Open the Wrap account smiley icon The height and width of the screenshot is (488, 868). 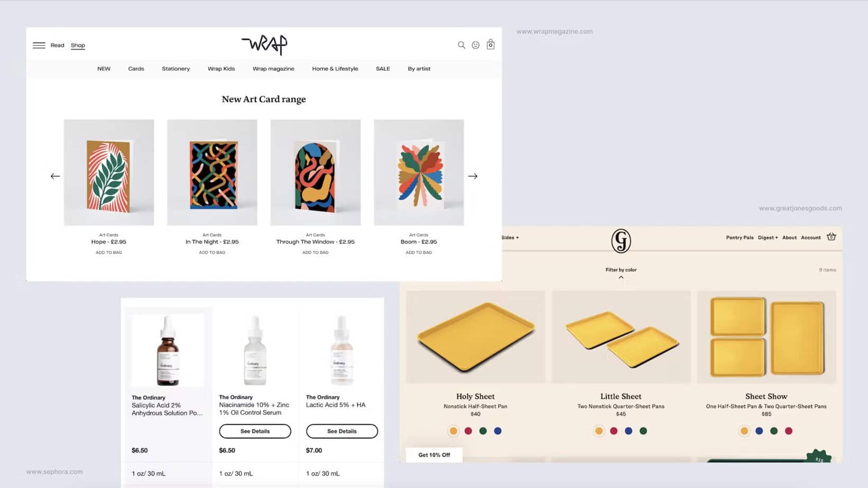coord(476,45)
